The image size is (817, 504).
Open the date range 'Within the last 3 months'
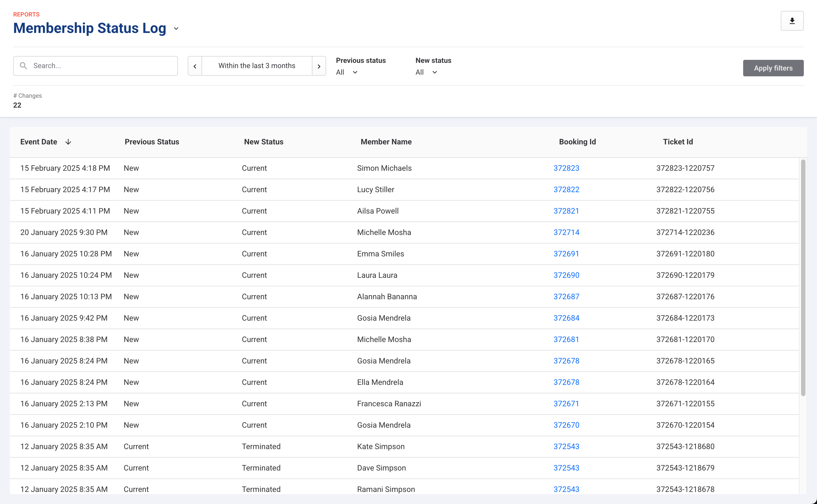pos(257,66)
